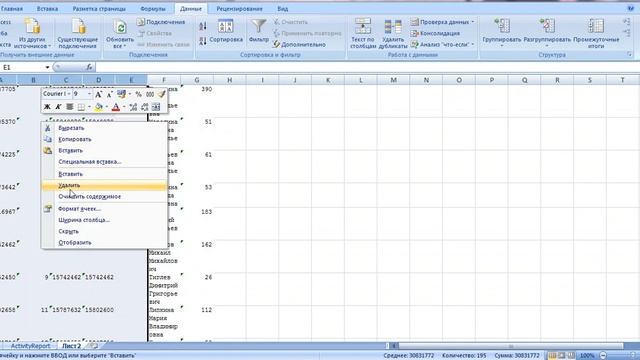Open the Courier font name dropdown
The image size is (640, 360).
coord(68,94)
